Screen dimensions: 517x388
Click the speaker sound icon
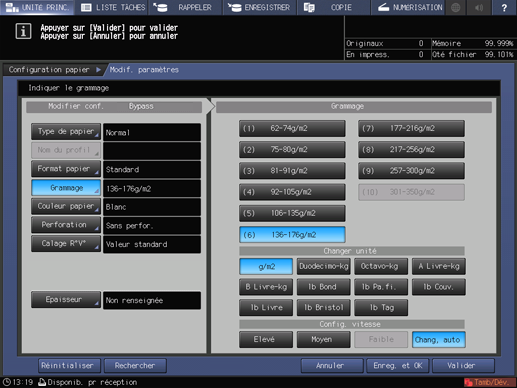coord(479,7)
